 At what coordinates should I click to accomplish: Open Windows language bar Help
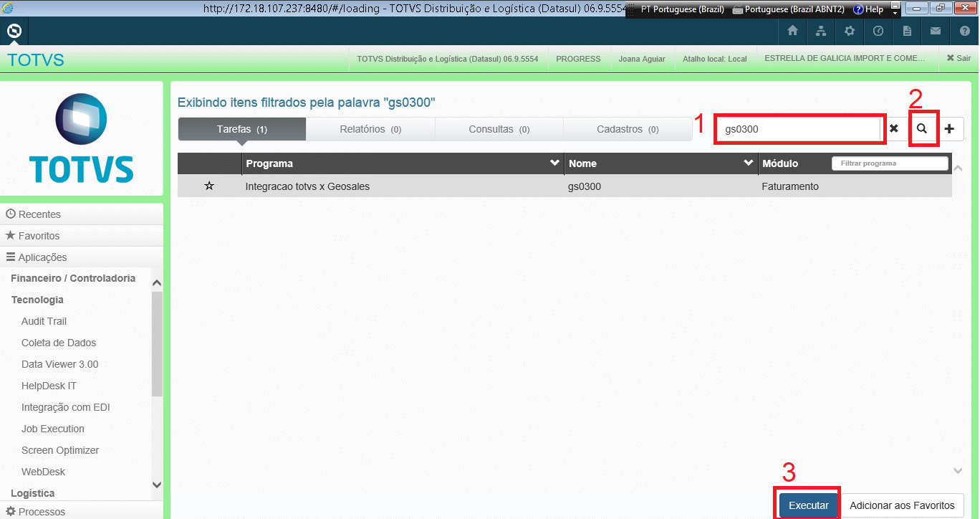click(x=868, y=10)
